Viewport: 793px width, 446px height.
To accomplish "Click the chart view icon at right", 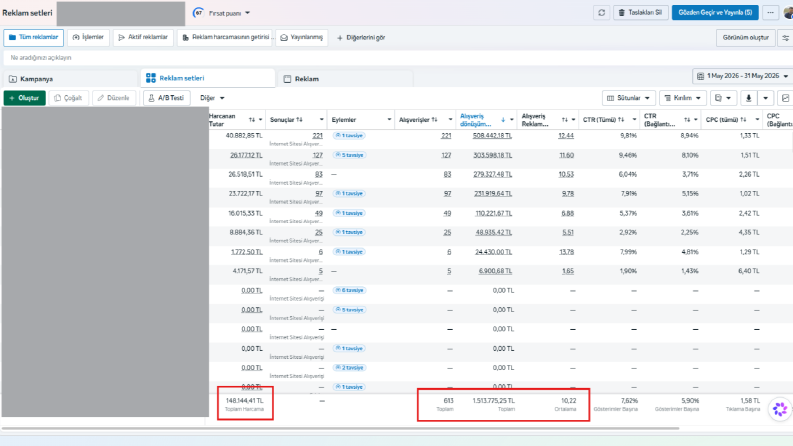I will click(785, 98).
